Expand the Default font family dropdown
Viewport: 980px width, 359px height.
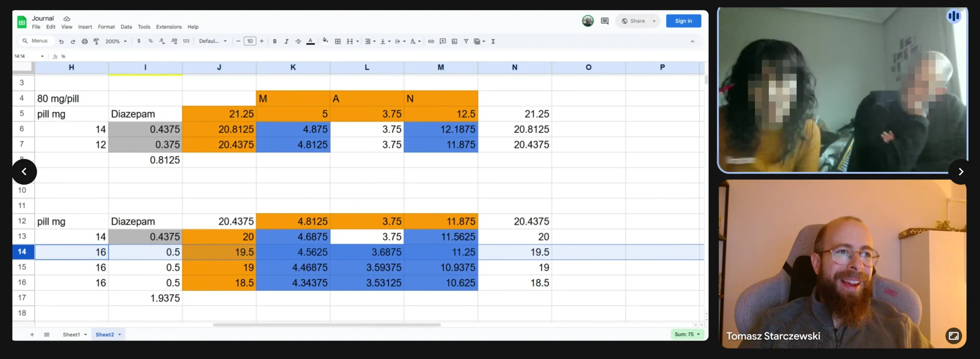213,41
